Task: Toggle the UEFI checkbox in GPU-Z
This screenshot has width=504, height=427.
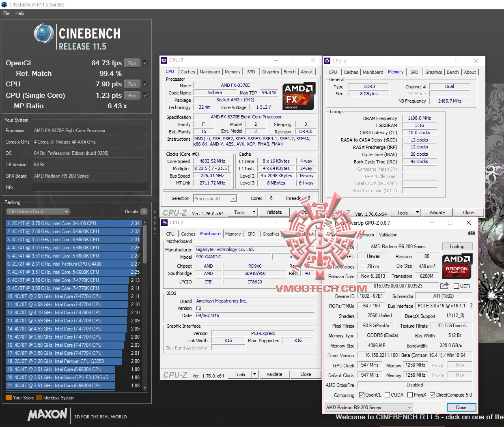Action: tap(456, 286)
